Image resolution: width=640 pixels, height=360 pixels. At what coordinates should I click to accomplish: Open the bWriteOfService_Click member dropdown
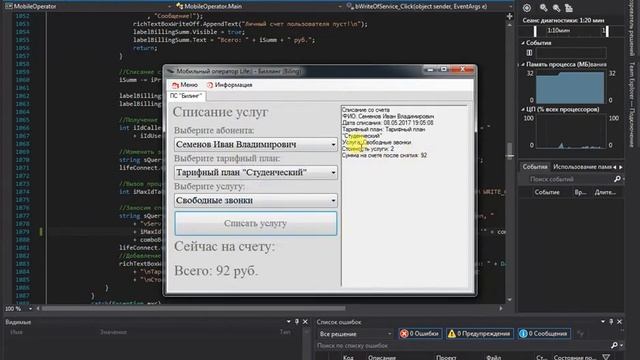coord(510,6)
